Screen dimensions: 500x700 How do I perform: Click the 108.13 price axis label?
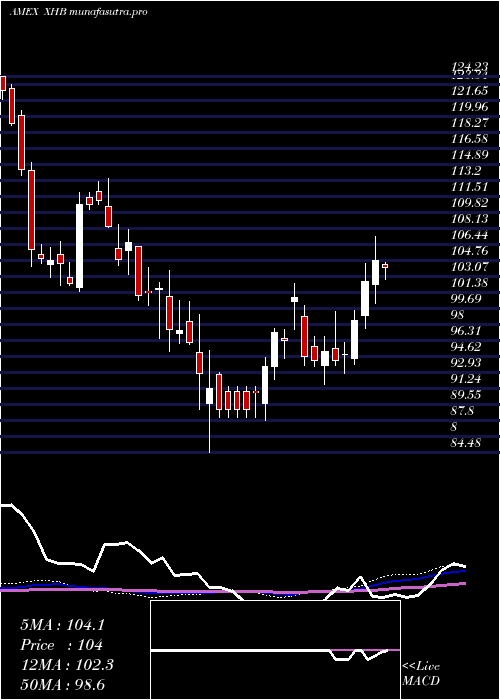pos(470,219)
